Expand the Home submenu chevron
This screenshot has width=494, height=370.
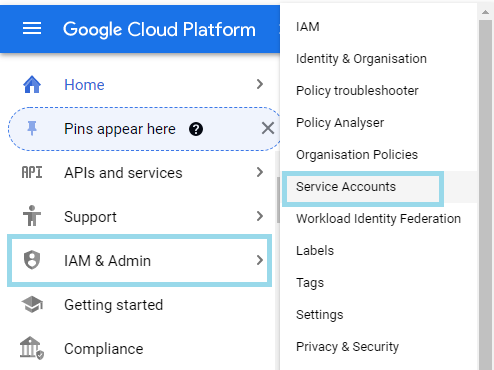click(x=260, y=84)
